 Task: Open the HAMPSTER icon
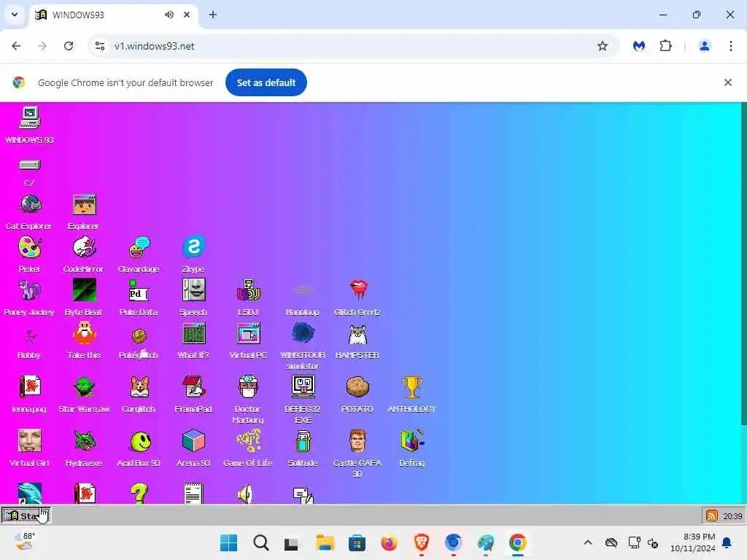click(357, 334)
